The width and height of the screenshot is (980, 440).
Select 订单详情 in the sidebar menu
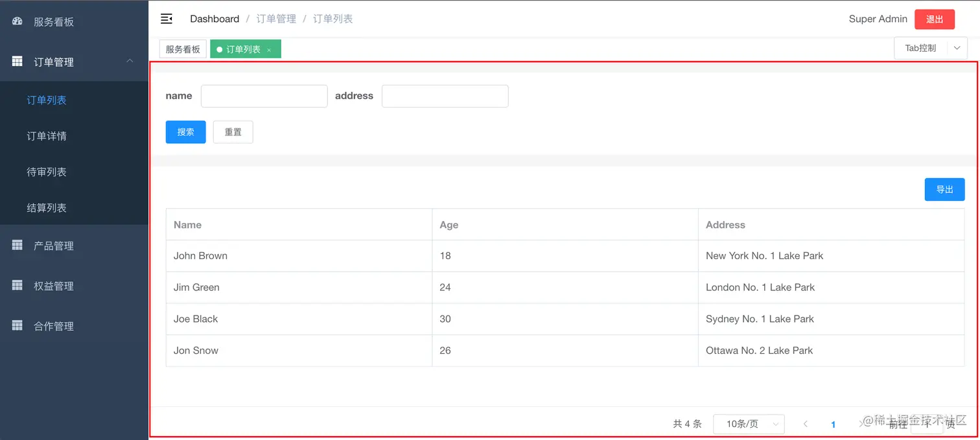coord(46,136)
